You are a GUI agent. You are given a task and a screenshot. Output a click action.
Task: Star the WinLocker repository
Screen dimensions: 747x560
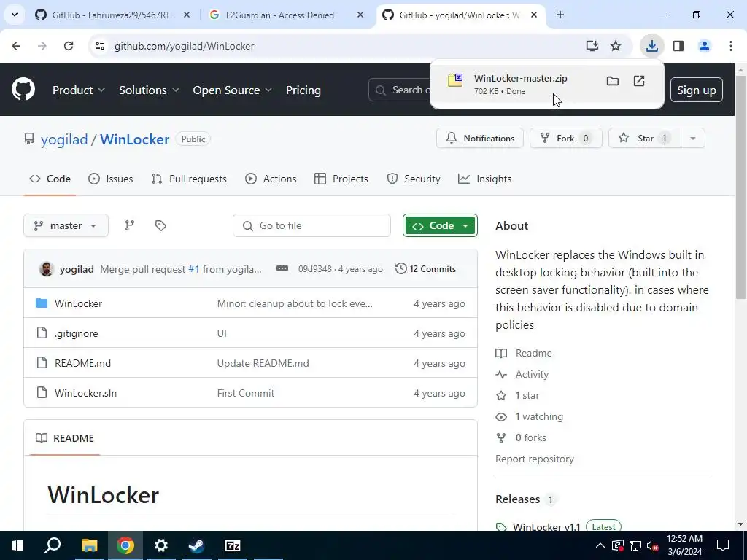coord(645,138)
